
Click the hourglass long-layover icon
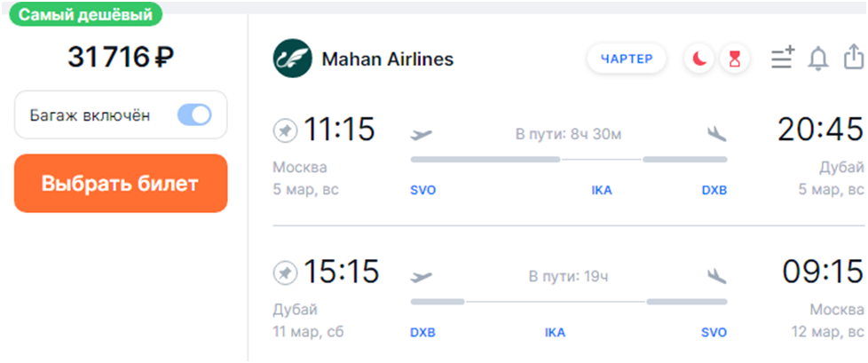[734, 59]
